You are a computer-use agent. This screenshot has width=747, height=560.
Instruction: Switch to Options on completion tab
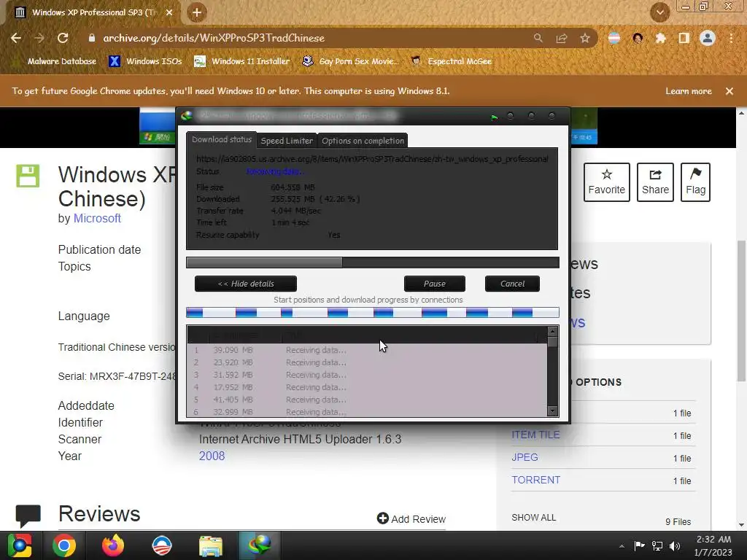(x=363, y=141)
